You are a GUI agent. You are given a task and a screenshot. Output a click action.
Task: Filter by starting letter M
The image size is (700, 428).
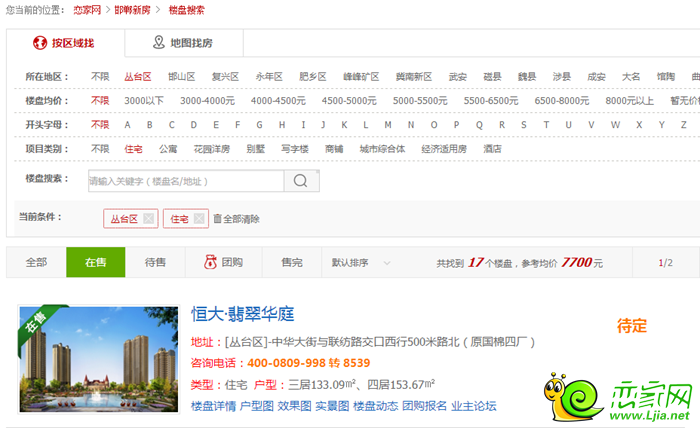[388, 125]
